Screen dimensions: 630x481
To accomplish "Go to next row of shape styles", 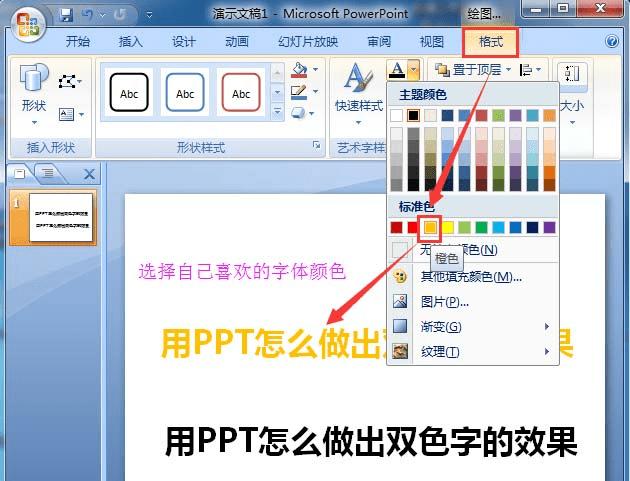I will [x=277, y=92].
